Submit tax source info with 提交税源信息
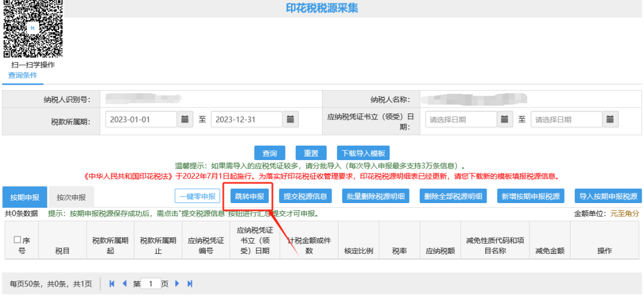 (305, 196)
